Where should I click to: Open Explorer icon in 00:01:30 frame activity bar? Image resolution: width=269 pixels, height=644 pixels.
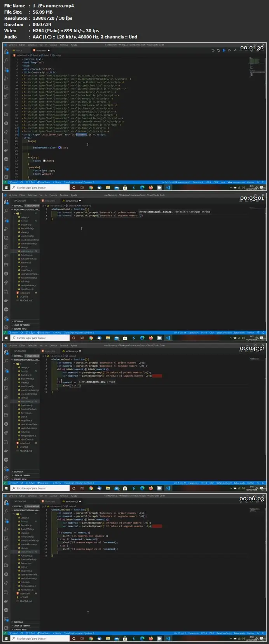(x=6, y=52)
